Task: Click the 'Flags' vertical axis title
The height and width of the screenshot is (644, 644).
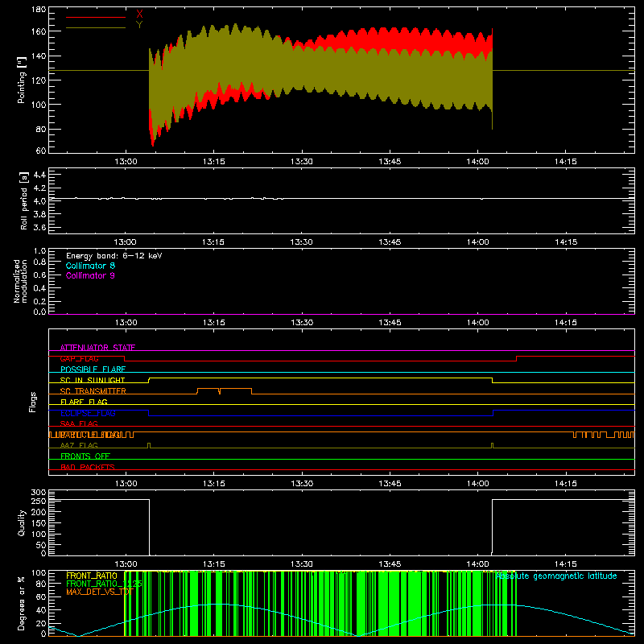Action: [32, 402]
